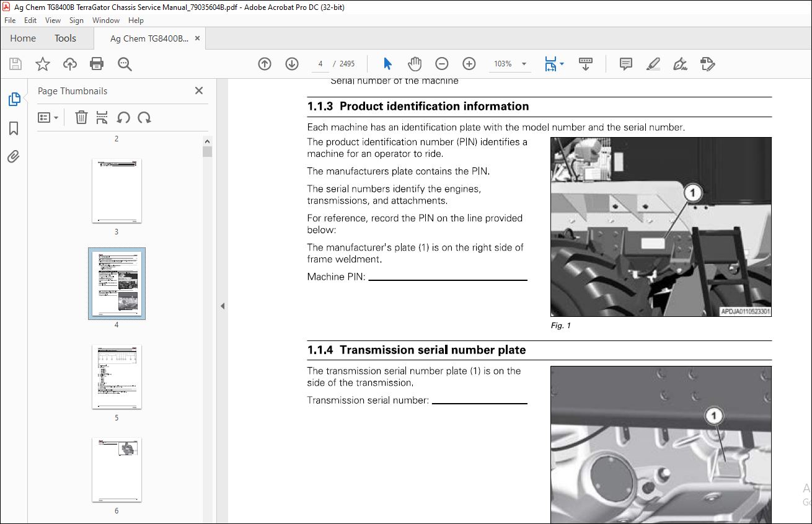This screenshot has height=524, width=812.
Task: Open the View menu
Action: 53,20
